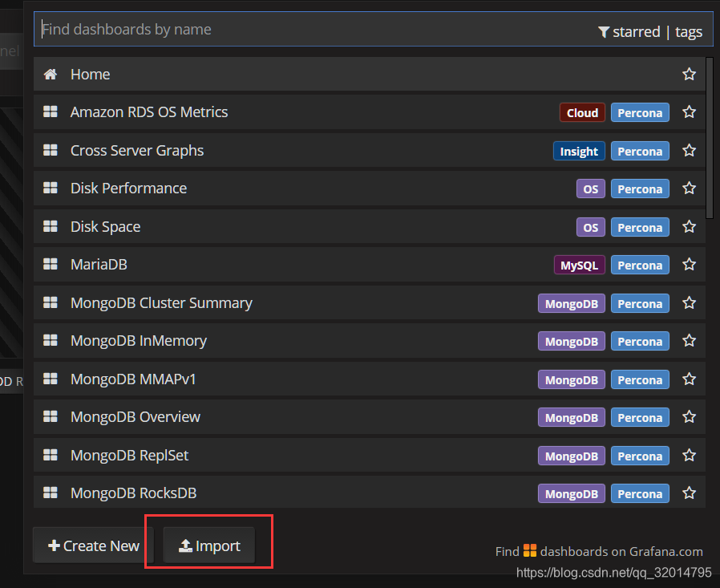Star the Disk Performance dashboard

689,189
